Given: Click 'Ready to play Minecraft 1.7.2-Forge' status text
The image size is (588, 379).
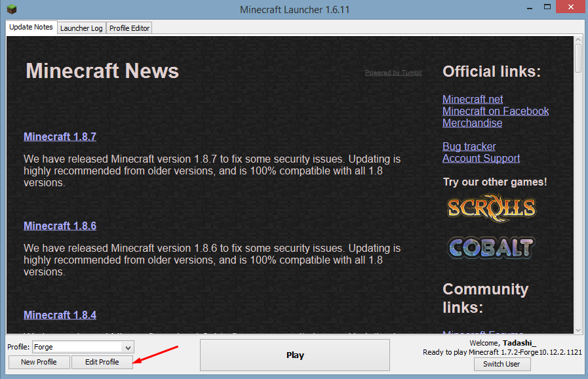Looking at the screenshot, I should 503,352.
